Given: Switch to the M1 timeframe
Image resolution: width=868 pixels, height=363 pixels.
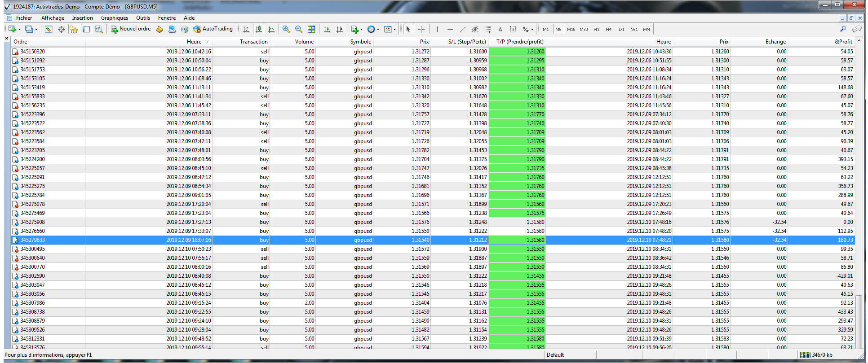Looking at the screenshot, I should coord(546,29).
